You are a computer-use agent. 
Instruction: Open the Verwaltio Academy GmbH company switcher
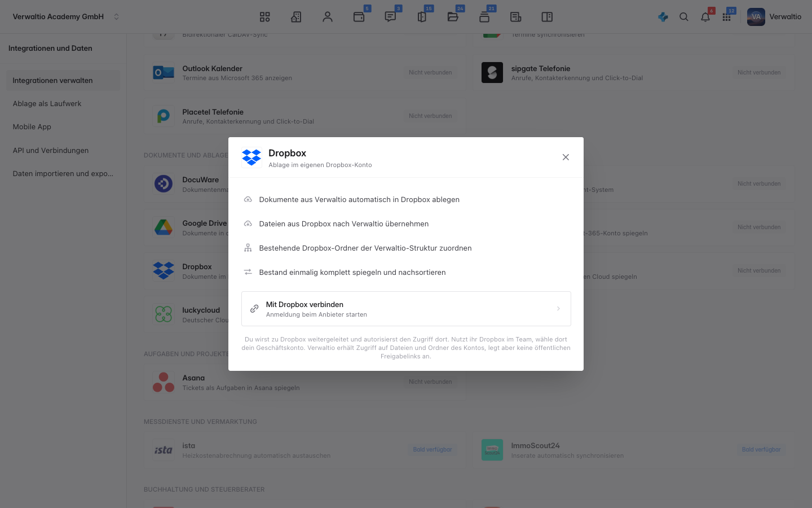(66, 17)
